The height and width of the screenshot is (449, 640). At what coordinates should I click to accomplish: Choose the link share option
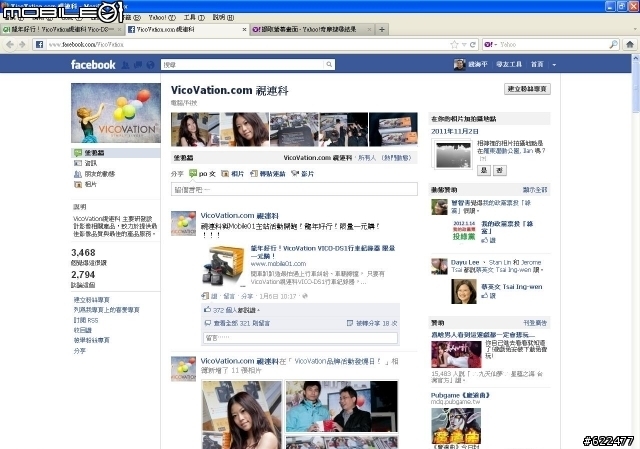click(268, 173)
